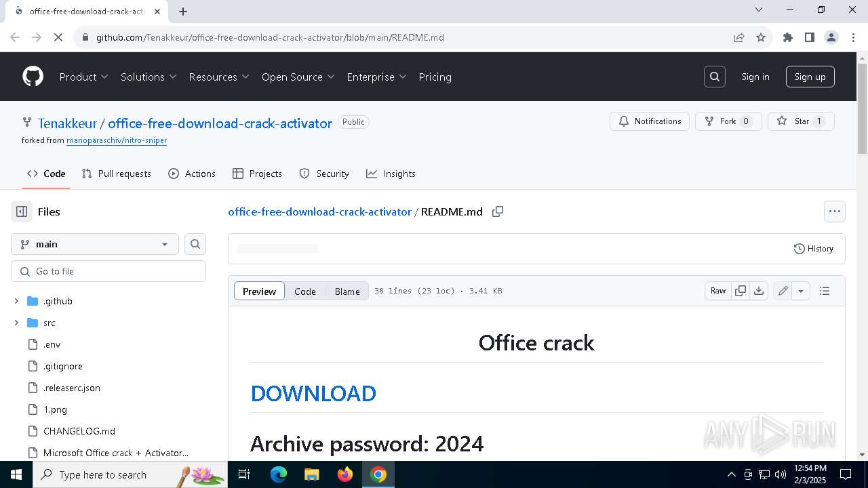Expand the src folder
This screenshot has height=488, width=868.
coord(16,323)
